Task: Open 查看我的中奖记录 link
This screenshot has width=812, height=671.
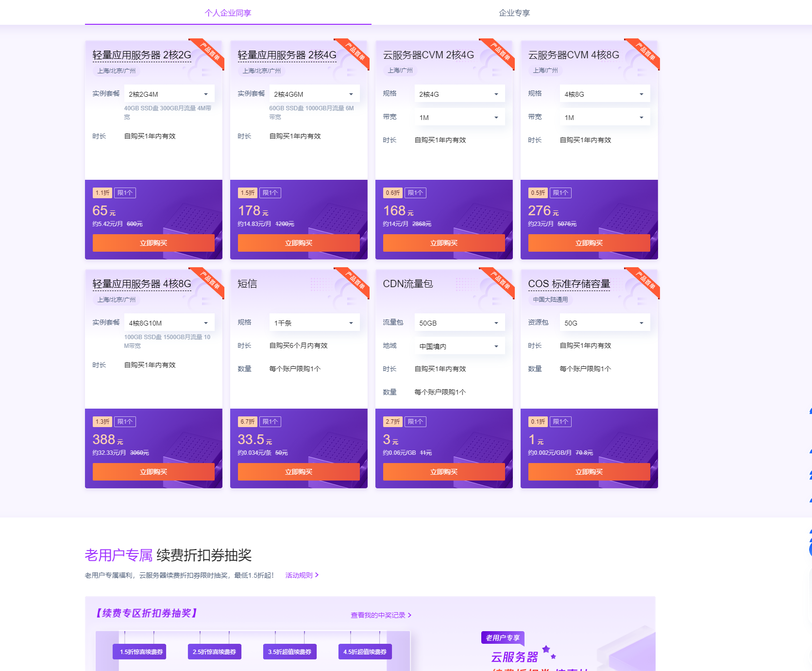Action: 381,615
